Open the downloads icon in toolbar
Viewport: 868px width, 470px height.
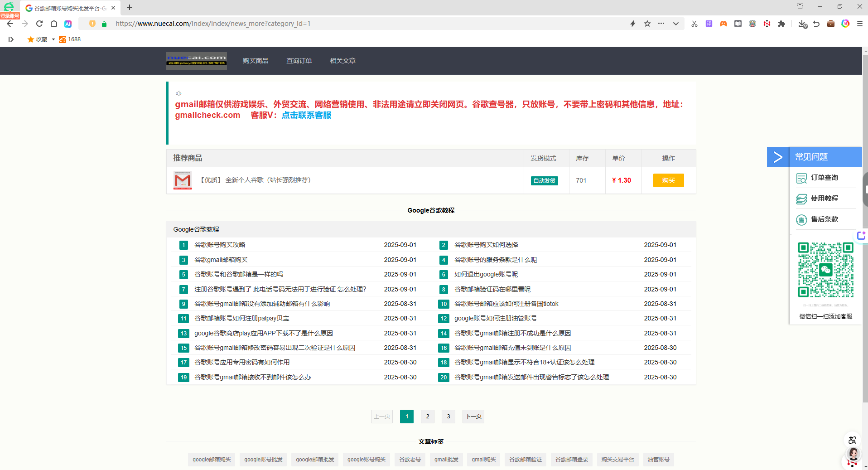click(x=802, y=24)
